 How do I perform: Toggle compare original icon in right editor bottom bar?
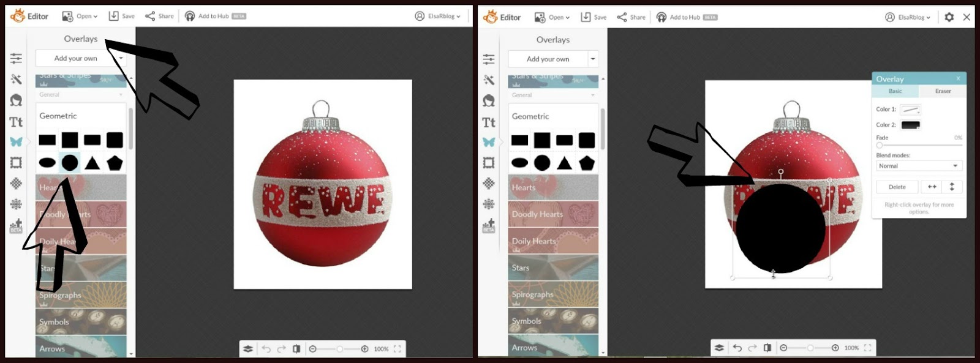(767, 348)
